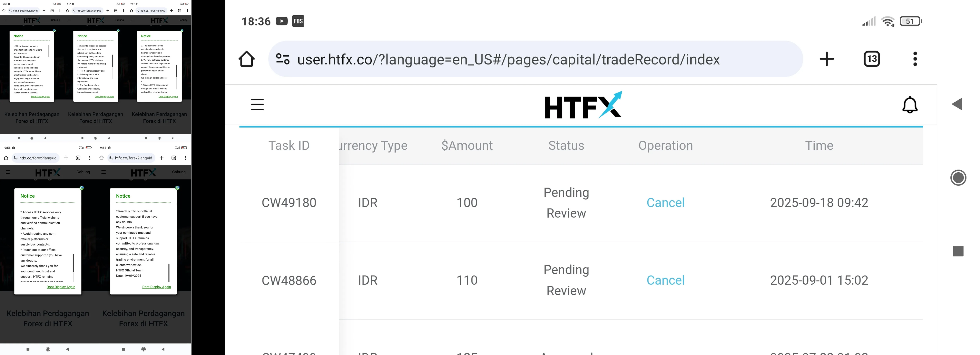Click the Task ID column header
The width and height of the screenshot is (980, 355).
[289, 145]
